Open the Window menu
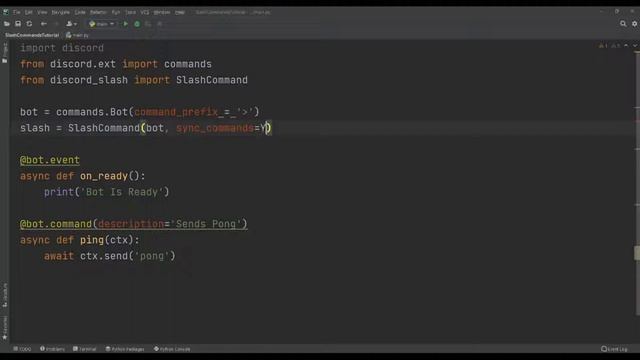This screenshot has width=640, height=360. pos(162,12)
